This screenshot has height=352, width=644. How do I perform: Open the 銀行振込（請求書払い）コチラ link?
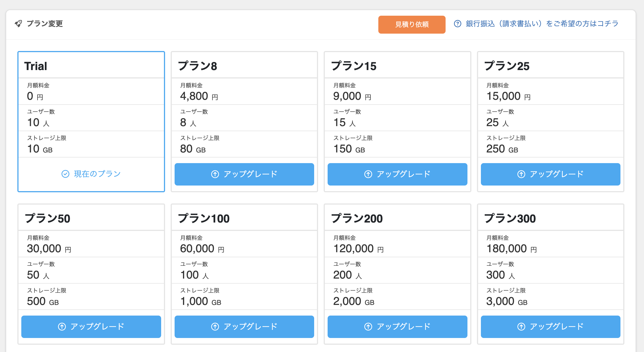pyautogui.click(x=541, y=24)
